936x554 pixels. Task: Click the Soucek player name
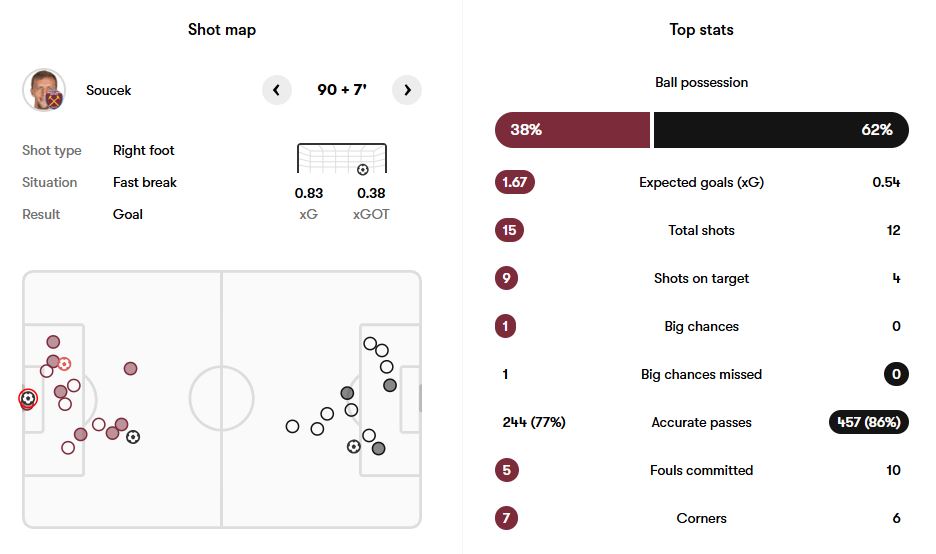tap(109, 90)
